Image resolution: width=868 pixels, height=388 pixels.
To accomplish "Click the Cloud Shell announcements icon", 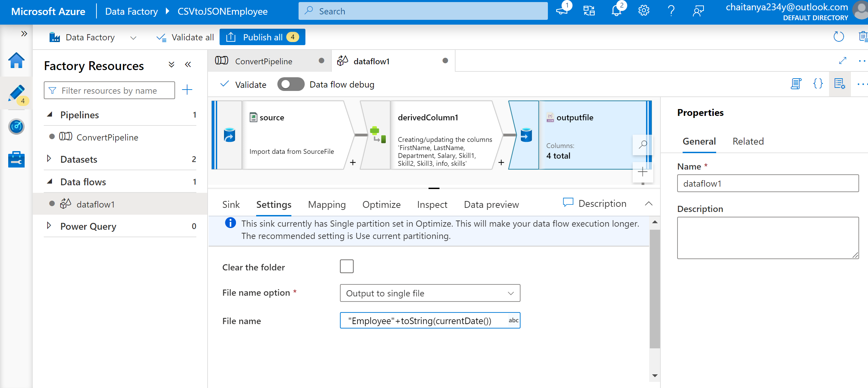I will coord(562,11).
